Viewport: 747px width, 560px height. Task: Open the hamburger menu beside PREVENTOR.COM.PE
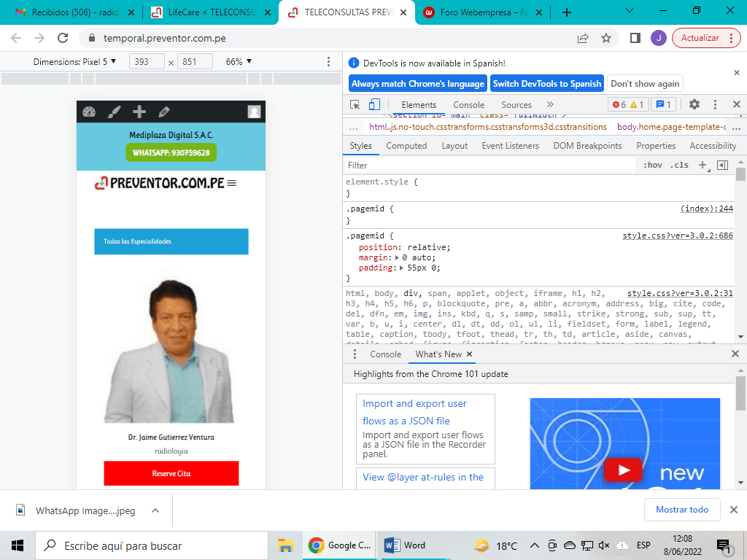pyautogui.click(x=231, y=183)
